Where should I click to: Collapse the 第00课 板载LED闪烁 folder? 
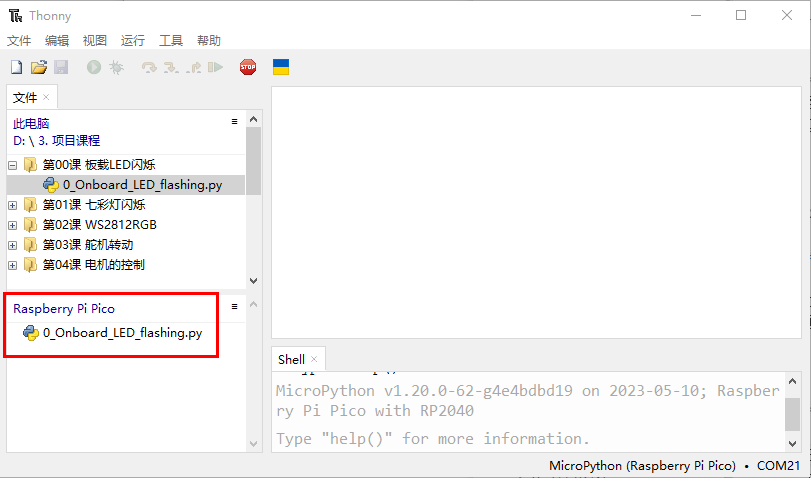coord(12,166)
